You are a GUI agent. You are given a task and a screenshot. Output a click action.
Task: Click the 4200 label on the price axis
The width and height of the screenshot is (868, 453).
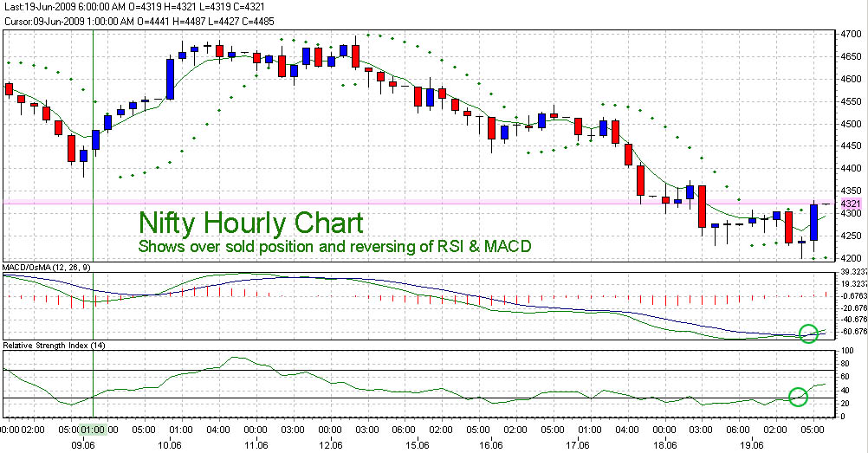(x=849, y=258)
